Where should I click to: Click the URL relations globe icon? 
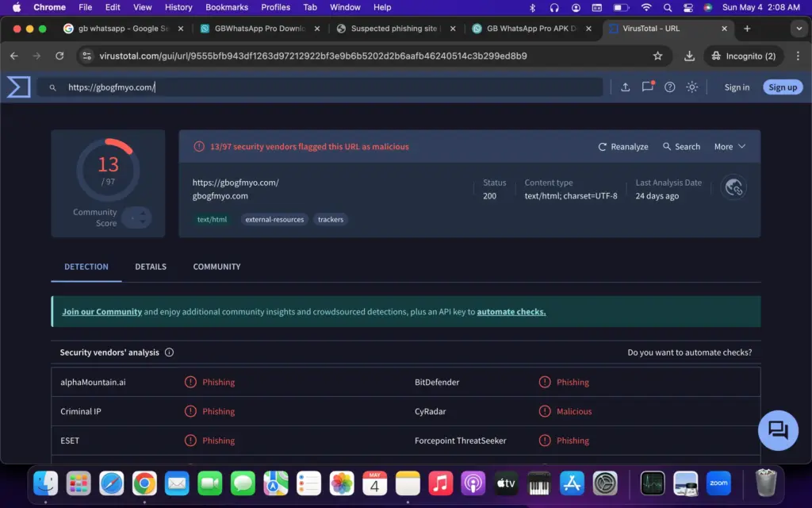[x=733, y=187]
